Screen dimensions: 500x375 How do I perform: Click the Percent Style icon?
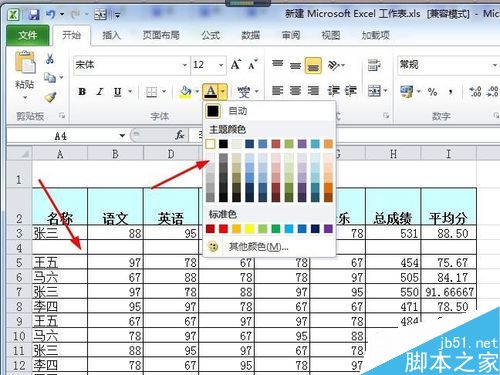coord(432,92)
